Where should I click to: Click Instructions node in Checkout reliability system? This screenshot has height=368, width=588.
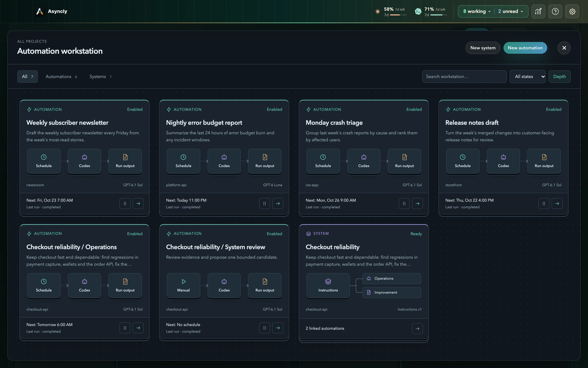(x=328, y=286)
